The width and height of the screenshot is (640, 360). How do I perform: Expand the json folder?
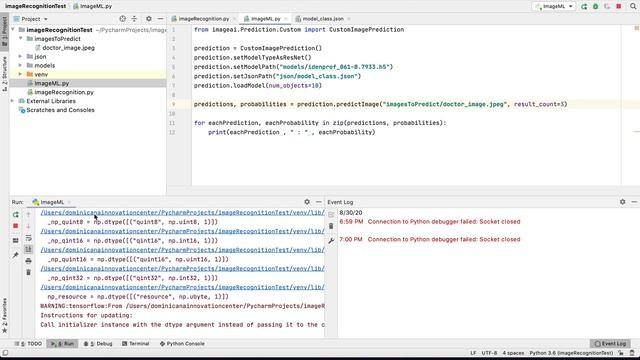[x=20, y=56]
